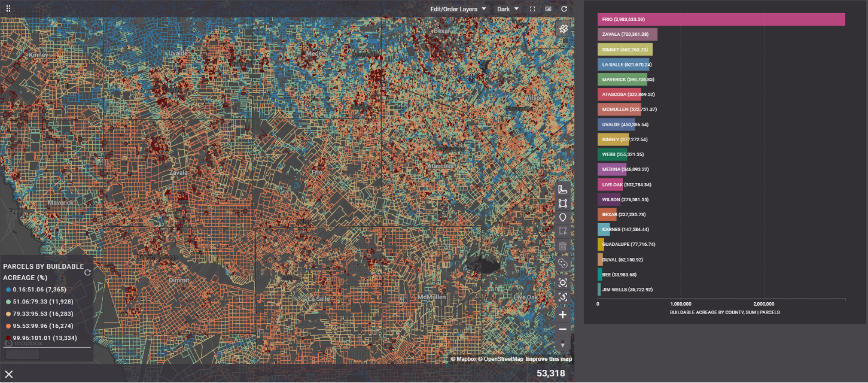Click the FRIO bar in the chart
The height and width of the screenshot is (383, 868).
tap(721, 20)
